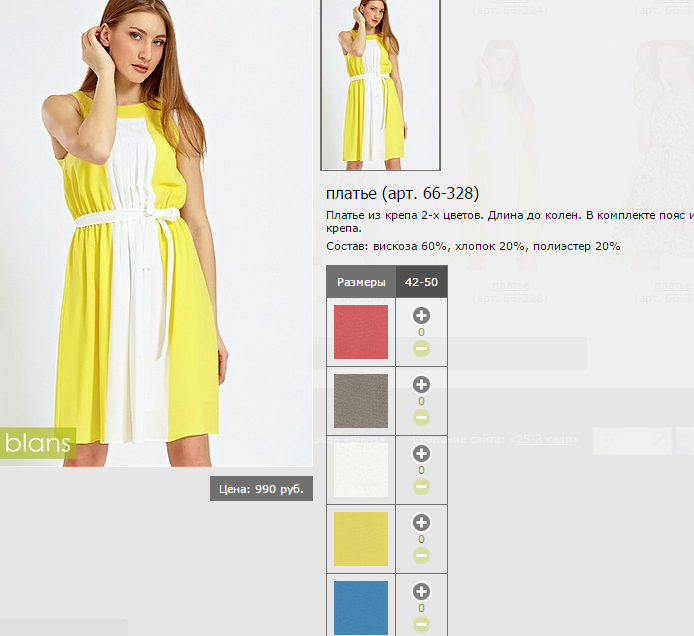The width and height of the screenshot is (694, 636).
Task: Increase quantity for the yellow color
Action: [421, 522]
